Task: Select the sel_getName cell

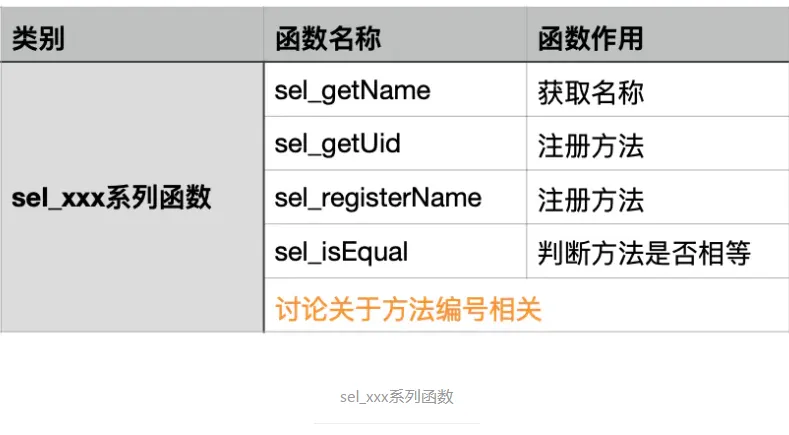Action: [x=395, y=90]
